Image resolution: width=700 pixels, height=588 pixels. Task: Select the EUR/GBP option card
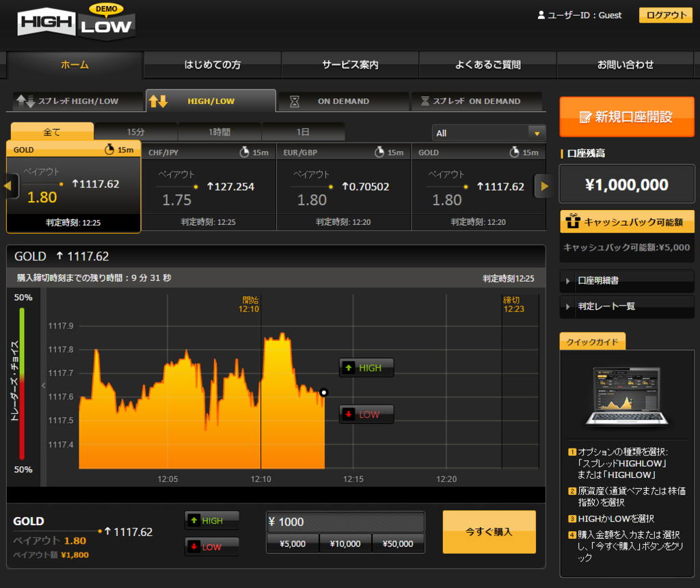point(344,187)
